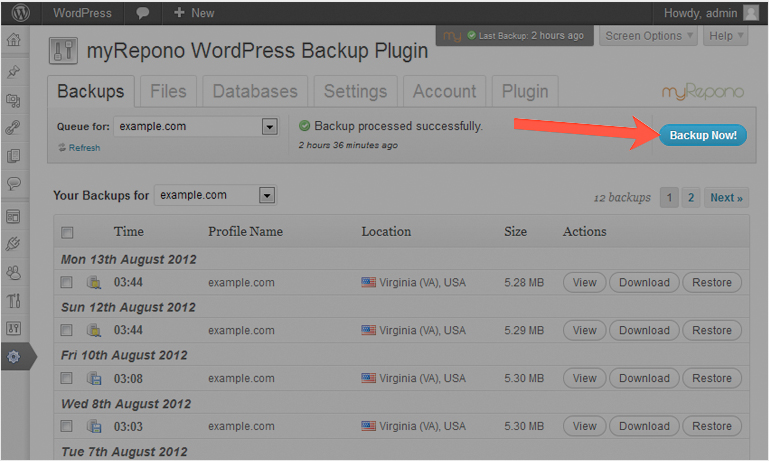Open Media icon in sidebar
The image size is (769, 461).
pyautogui.click(x=14, y=101)
